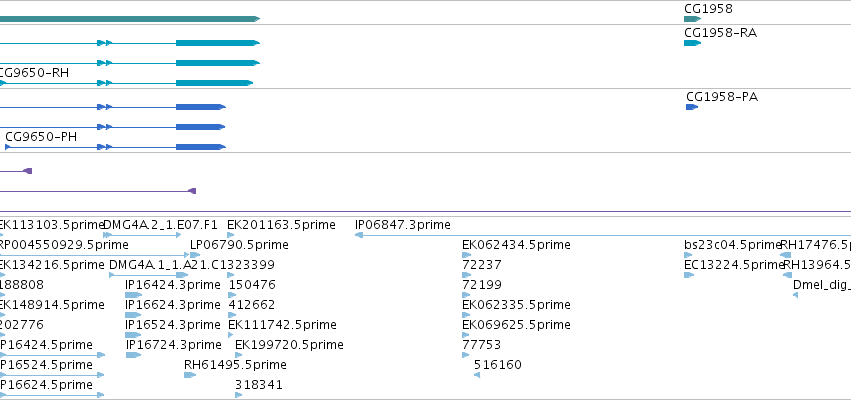
Task: Select the CG1958 gene glyph
Action: coord(693,19)
